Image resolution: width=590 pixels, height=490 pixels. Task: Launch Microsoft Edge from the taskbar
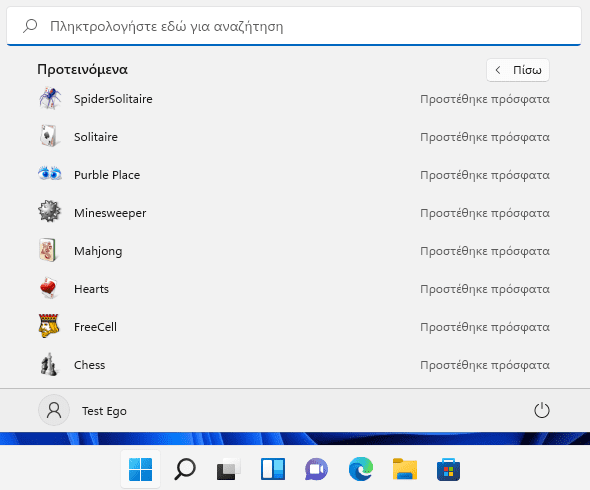[361, 469]
